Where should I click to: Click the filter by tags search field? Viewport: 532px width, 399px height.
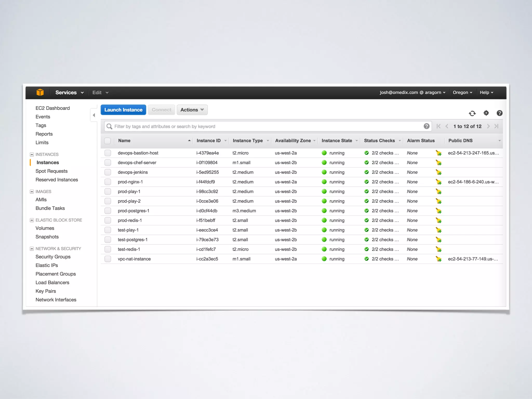point(265,126)
